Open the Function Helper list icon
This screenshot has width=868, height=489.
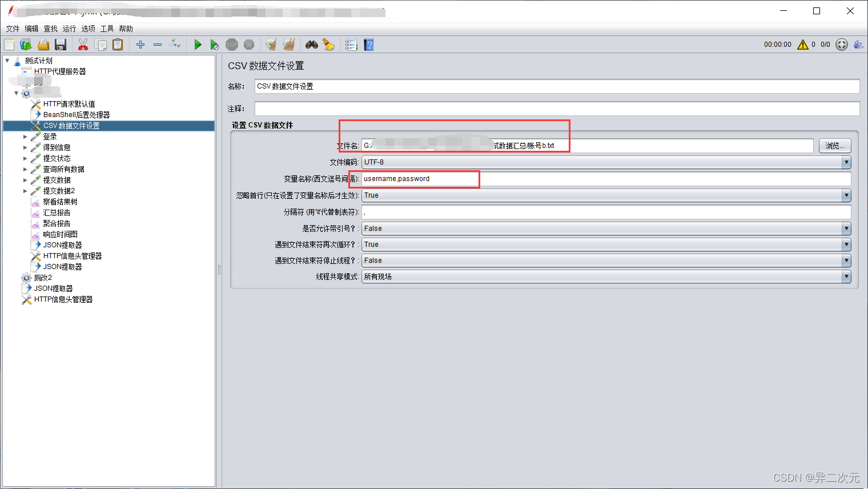pyautogui.click(x=351, y=45)
